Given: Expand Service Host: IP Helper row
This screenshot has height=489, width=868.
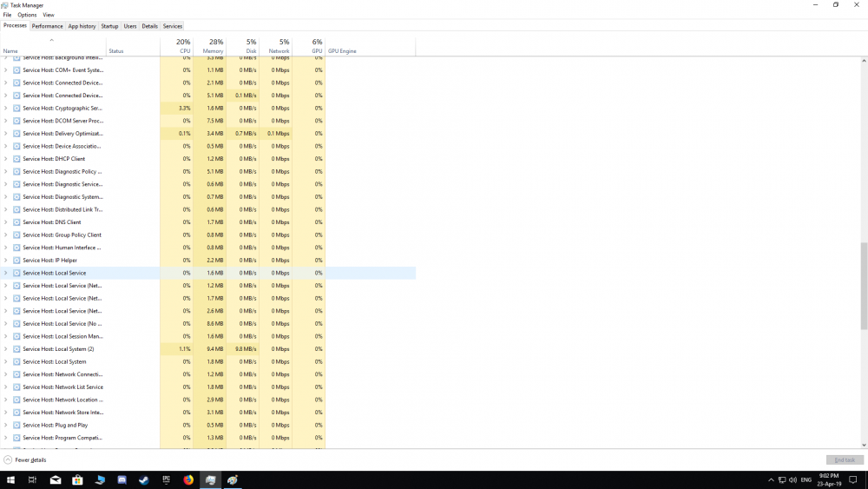Looking at the screenshot, I should pyautogui.click(x=5, y=261).
